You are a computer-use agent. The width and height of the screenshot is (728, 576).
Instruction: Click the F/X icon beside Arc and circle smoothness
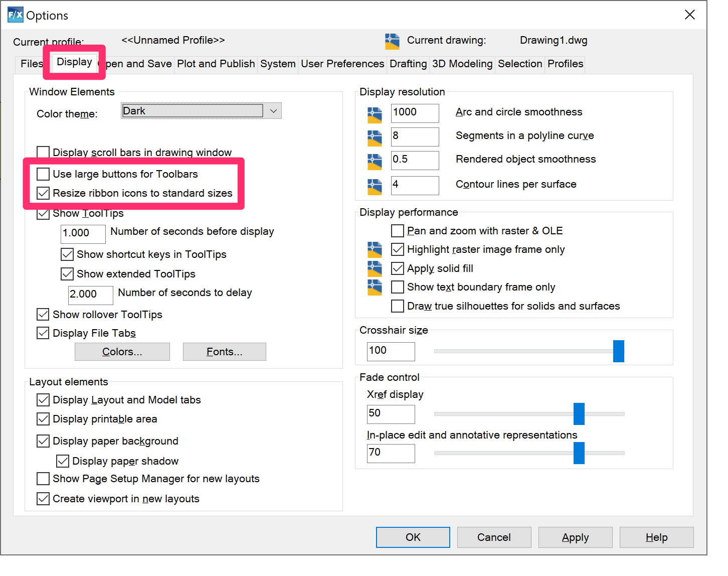point(375,113)
